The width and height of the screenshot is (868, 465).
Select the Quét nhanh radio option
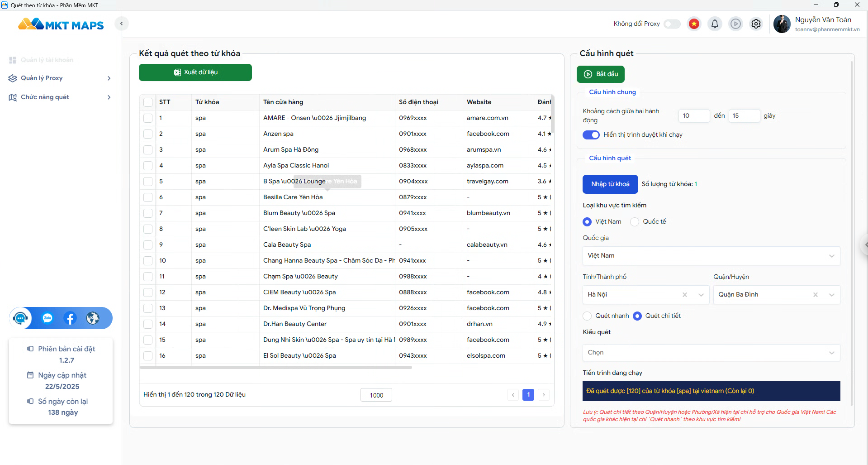587,316
